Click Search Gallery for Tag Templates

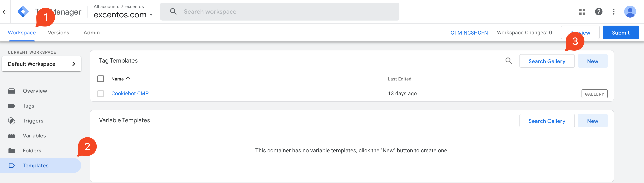pyautogui.click(x=547, y=61)
